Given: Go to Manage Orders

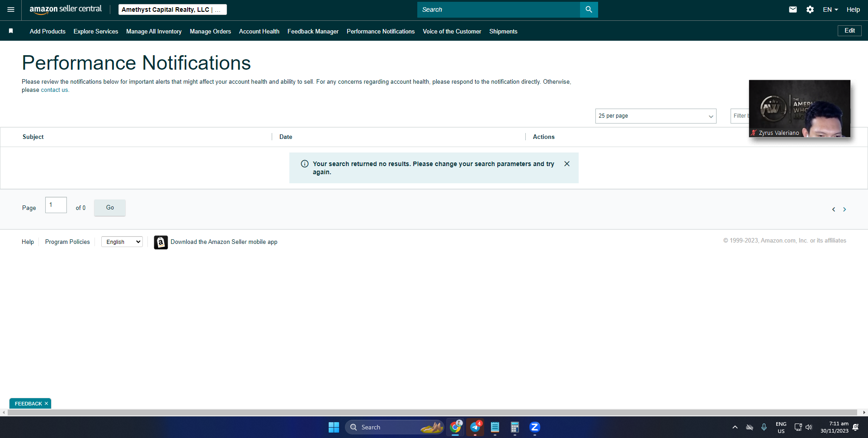Looking at the screenshot, I should [210, 31].
